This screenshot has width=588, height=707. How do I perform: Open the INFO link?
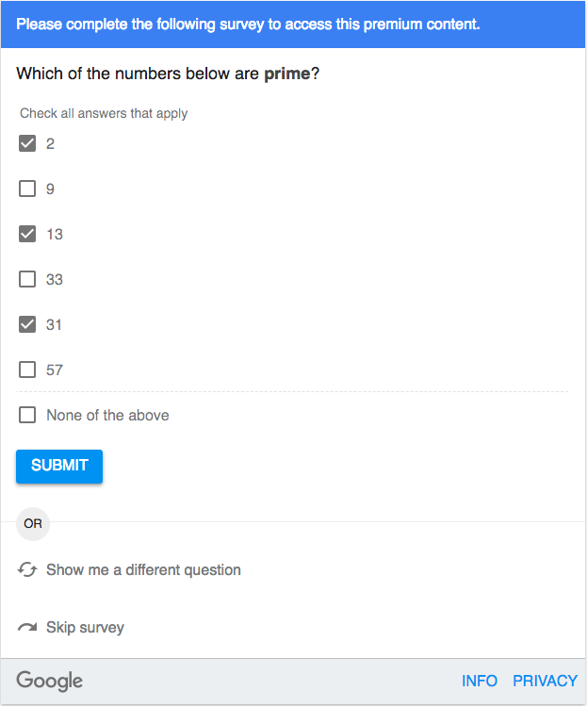480,681
